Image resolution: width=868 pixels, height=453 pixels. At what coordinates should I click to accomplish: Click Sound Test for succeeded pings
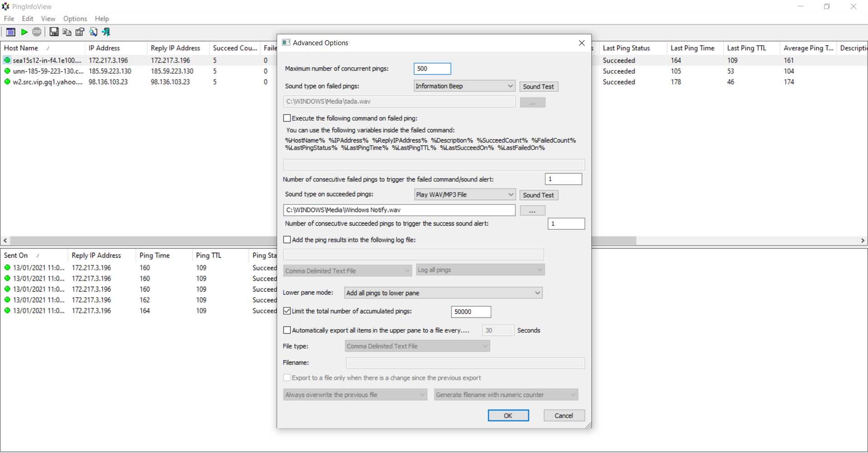point(538,195)
